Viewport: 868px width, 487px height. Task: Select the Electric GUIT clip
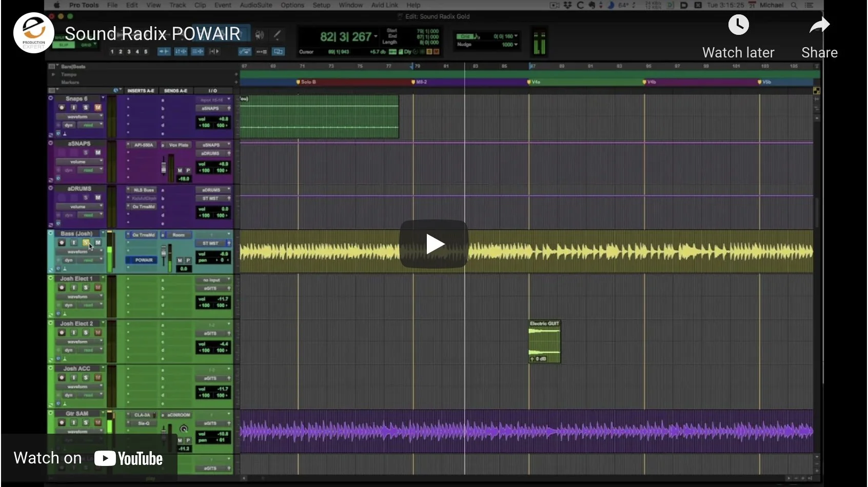coord(544,341)
